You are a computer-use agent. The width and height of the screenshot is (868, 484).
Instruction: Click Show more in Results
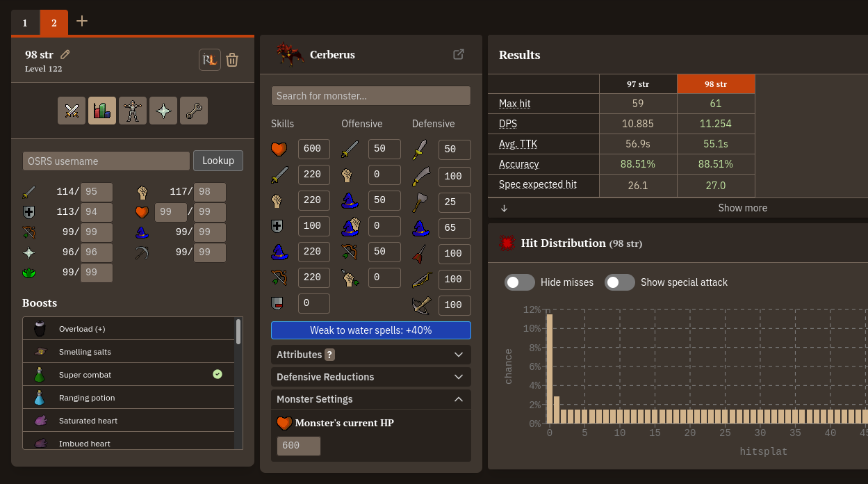point(742,208)
